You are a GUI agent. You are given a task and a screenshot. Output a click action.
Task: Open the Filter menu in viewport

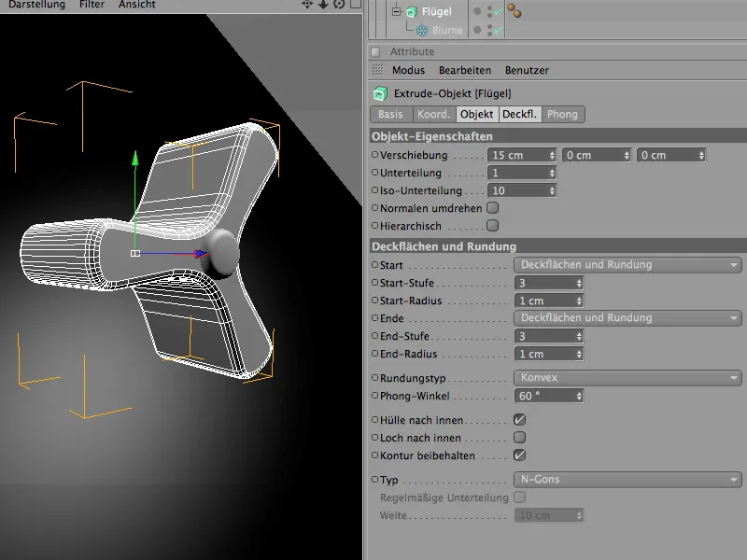click(92, 5)
